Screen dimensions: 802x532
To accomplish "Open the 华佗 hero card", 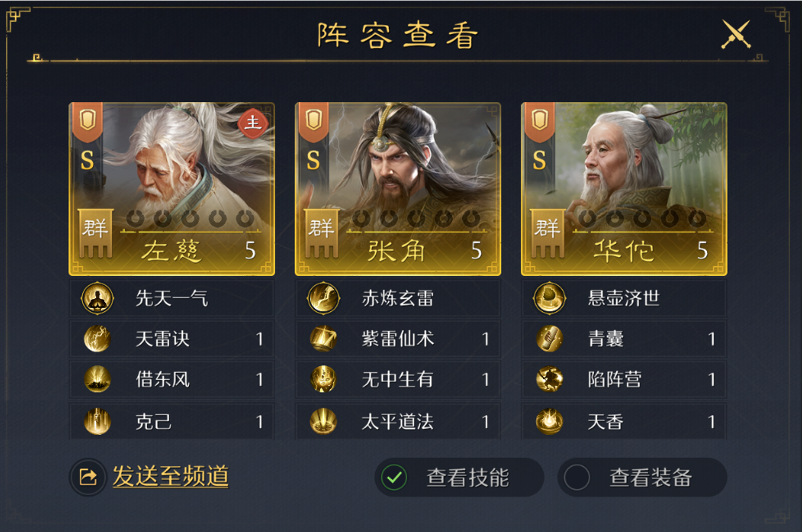I will point(624,189).
